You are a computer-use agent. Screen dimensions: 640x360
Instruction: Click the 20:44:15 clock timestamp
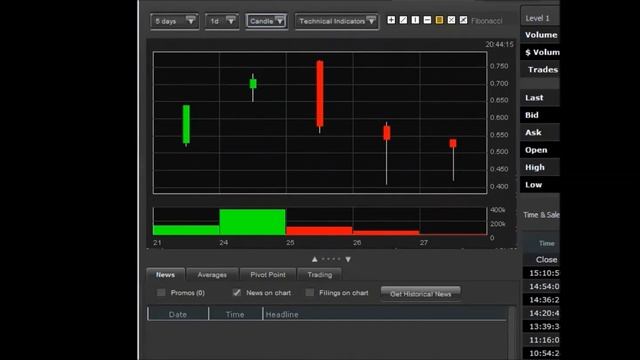pos(500,44)
